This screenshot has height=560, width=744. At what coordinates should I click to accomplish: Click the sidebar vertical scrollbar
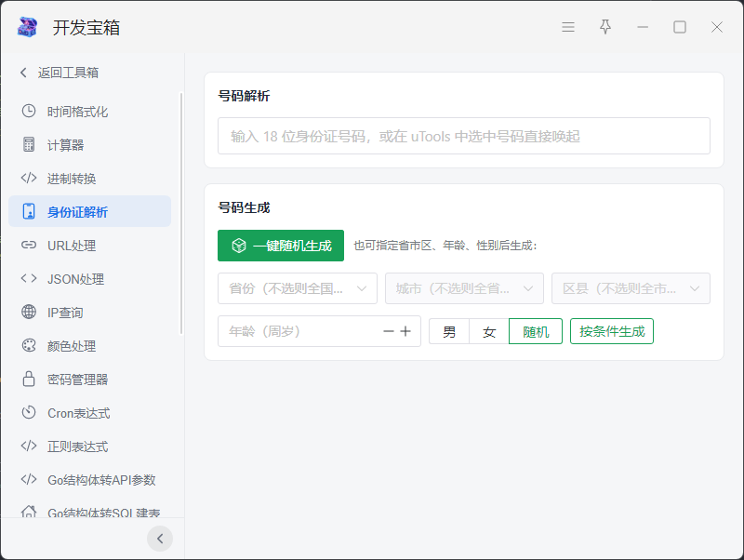181,214
